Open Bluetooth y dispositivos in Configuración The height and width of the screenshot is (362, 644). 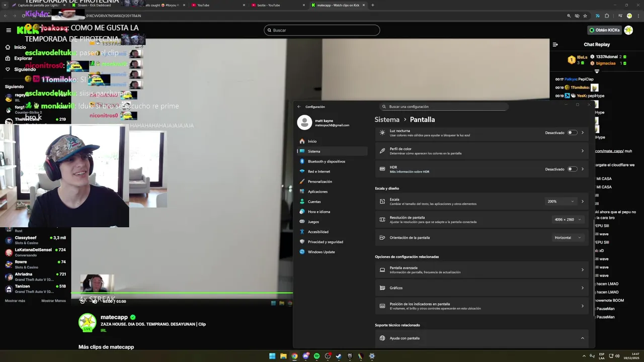pos(332,161)
